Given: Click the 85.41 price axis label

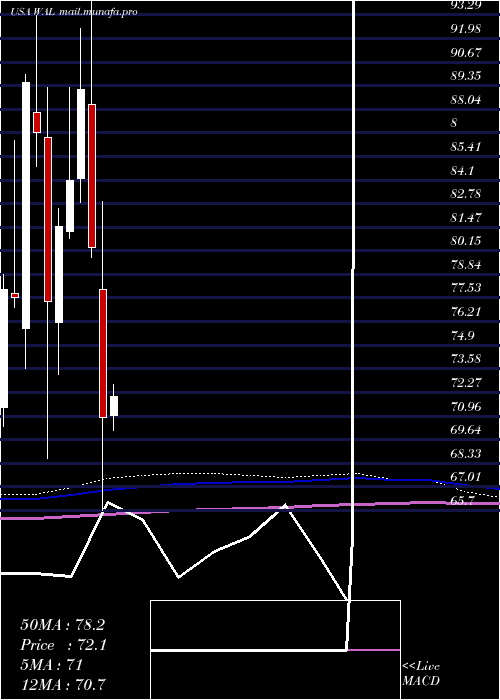Looking at the screenshot, I should tap(466, 146).
